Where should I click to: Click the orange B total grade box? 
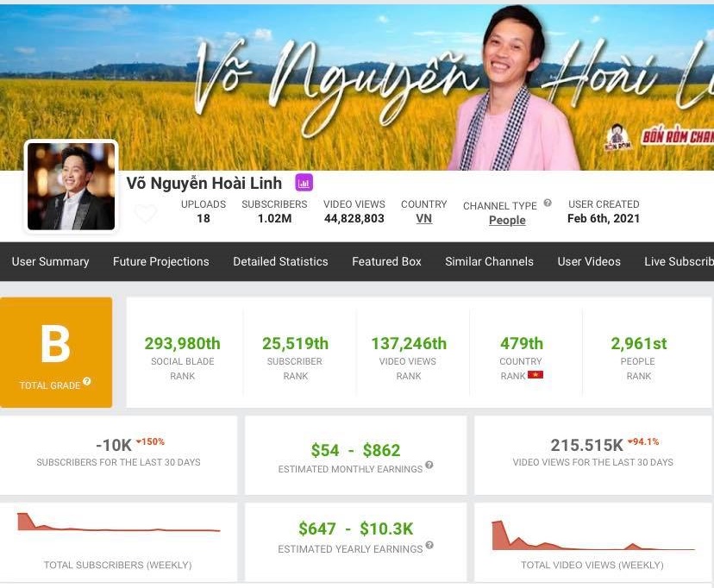[x=56, y=352]
